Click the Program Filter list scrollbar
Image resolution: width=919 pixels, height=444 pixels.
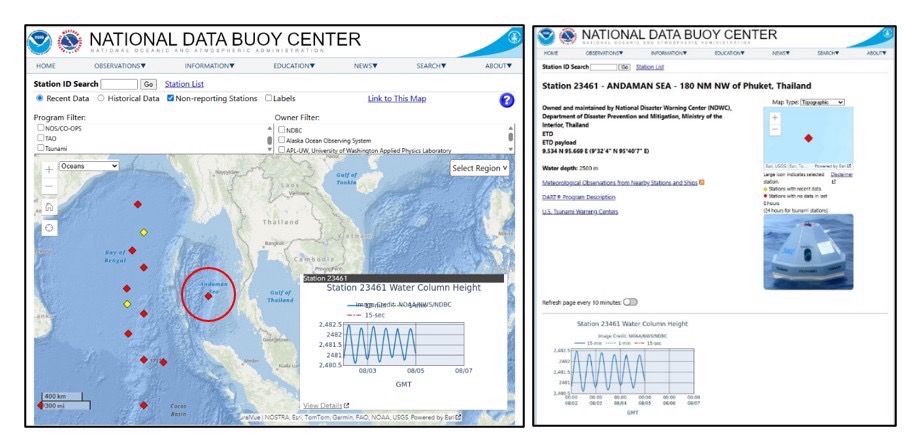pyautogui.click(x=270, y=139)
